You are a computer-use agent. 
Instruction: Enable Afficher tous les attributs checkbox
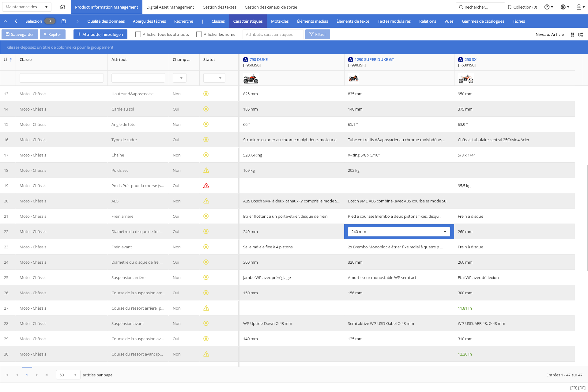pyautogui.click(x=138, y=34)
